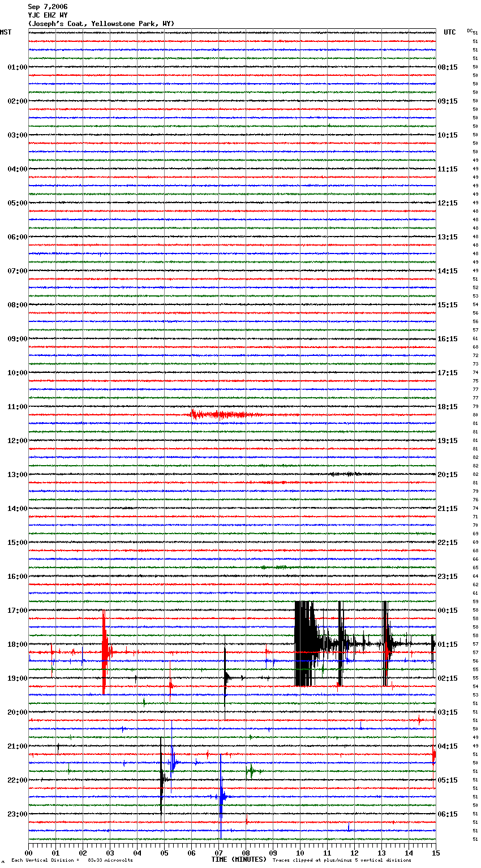481x868 pixels.
Task: Click the date header "Sep 7,2006"
Action: click(x=48, y=7)
